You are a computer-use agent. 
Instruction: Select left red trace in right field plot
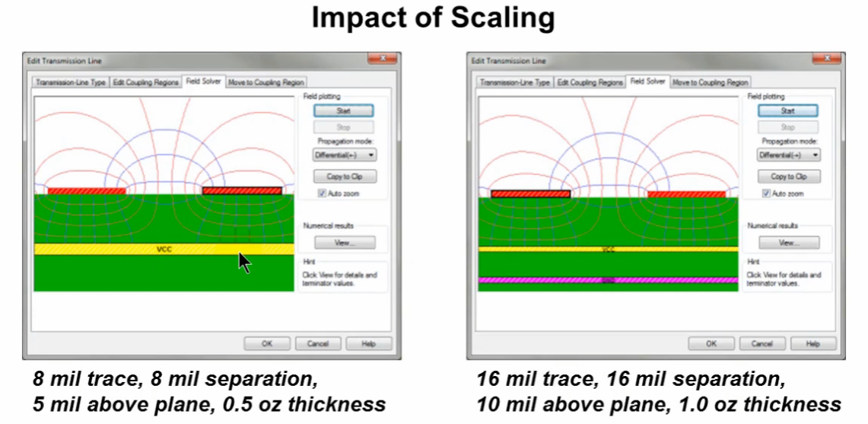(x=530, y=194)
